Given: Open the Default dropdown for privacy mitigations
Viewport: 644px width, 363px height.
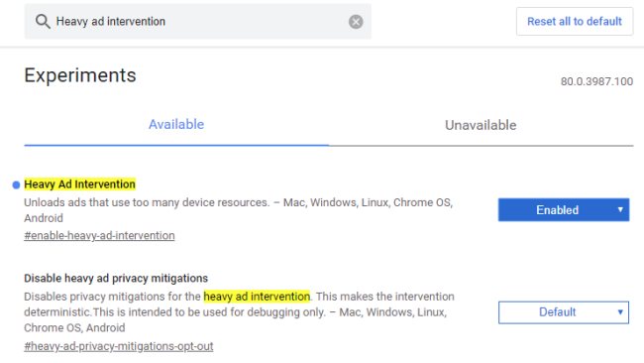Looking at the screenshot, I should point(564,312).
